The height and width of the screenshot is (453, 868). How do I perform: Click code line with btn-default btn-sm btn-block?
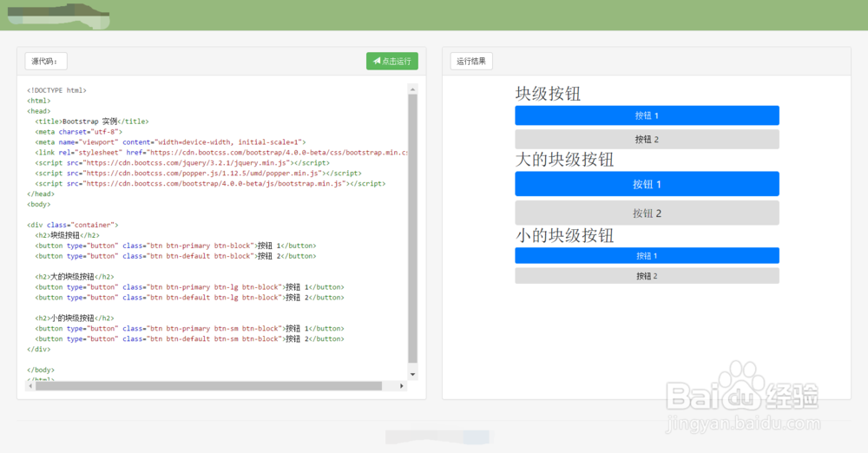189,339
